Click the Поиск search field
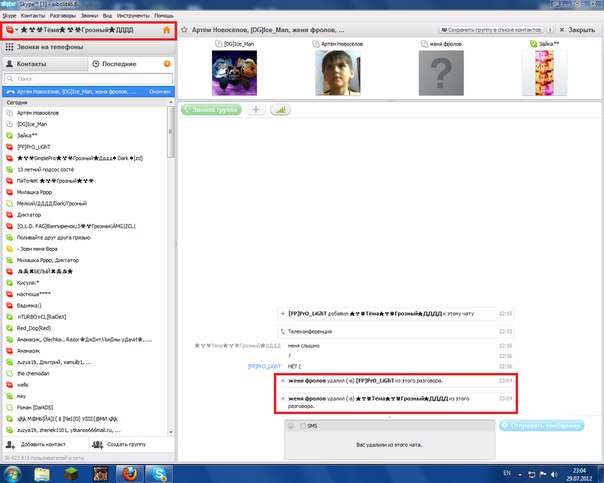Viewport: 604px width, 483px height. click(x=85, y=78)
